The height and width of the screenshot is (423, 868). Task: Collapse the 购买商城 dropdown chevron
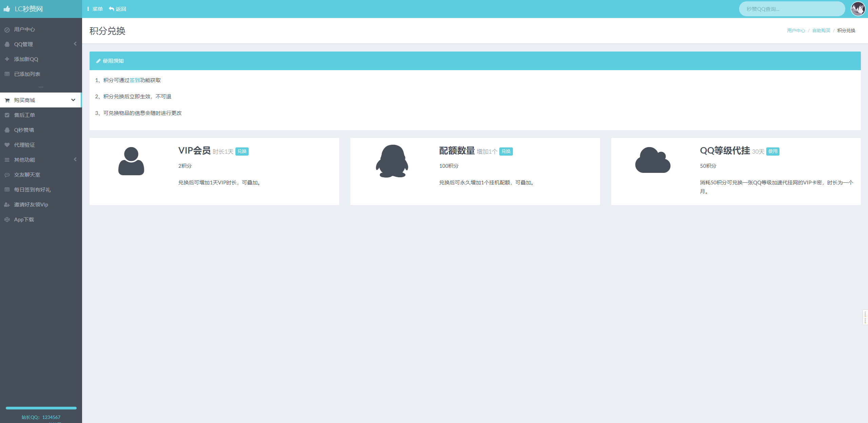click(x=73, y=100)
